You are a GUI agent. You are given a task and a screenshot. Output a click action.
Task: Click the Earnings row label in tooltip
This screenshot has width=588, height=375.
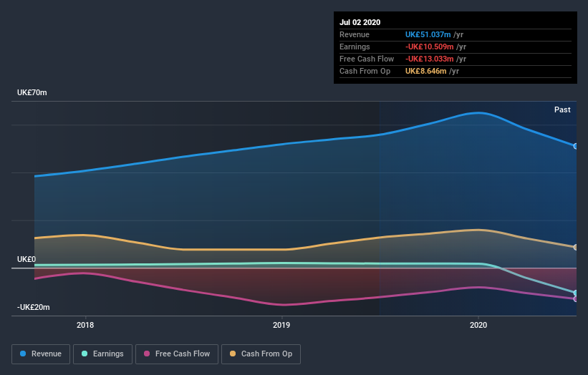click(x=355, y=47)
